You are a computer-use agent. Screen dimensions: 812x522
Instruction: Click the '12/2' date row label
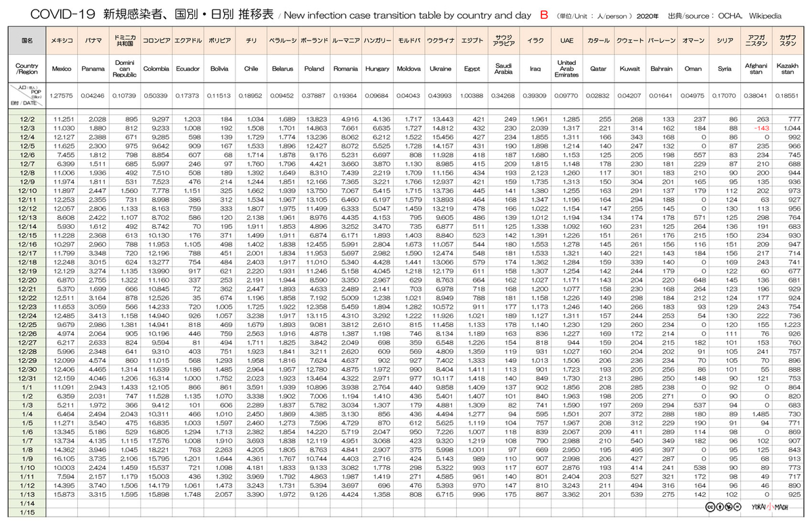[27, 119]
